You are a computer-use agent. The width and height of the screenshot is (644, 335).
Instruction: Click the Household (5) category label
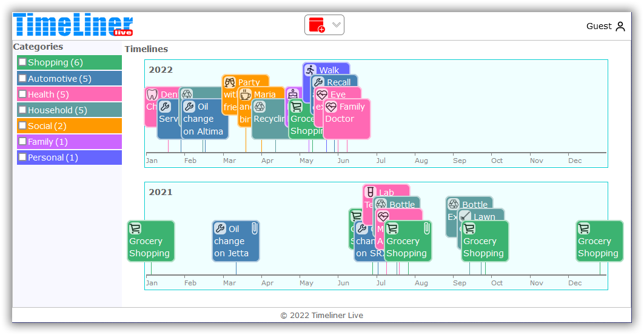(x=58, y=110)
